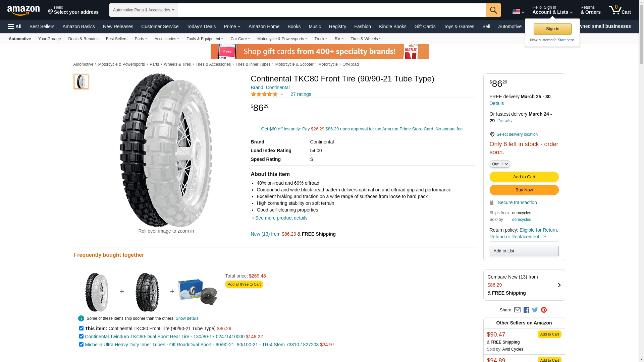Image resolution: width=644 pixels, height=362 pixels.
Task: Expand the search category dropdown
Action: pos(143,10)
